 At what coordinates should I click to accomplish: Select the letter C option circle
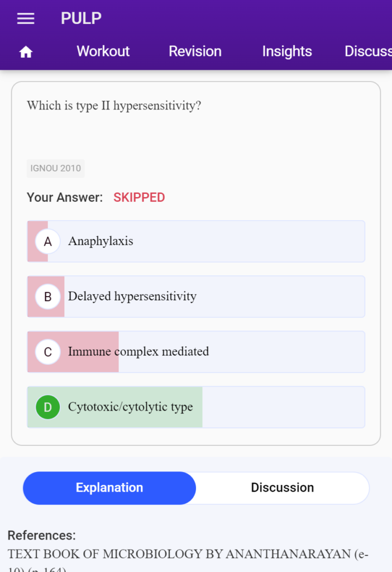[48, 352]
